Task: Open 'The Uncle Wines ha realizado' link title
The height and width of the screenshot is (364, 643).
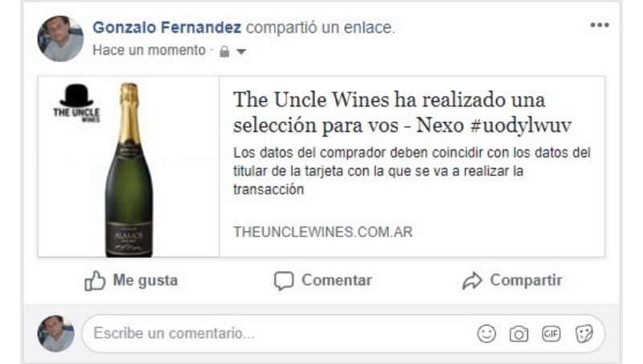Action: point(403,112)
